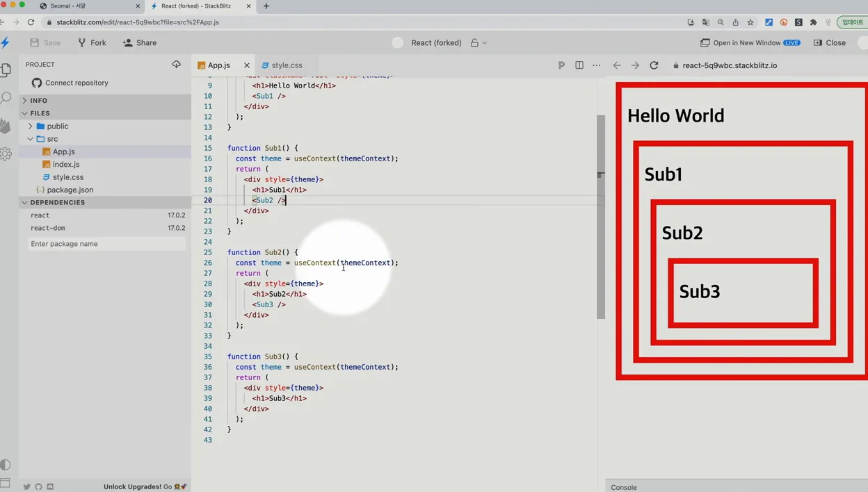Click the preview forward arrow
Screen dimensions: 868x492
pos(635,65)
